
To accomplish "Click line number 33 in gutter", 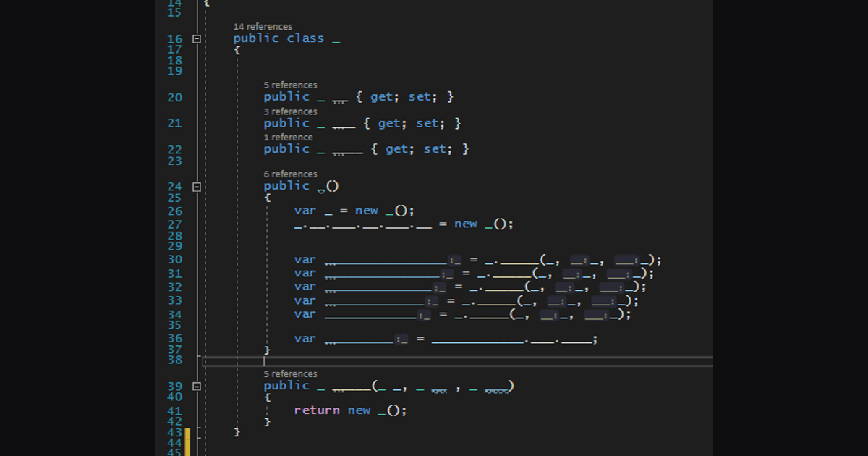I will pyautogui.click(x=174, y=300).
